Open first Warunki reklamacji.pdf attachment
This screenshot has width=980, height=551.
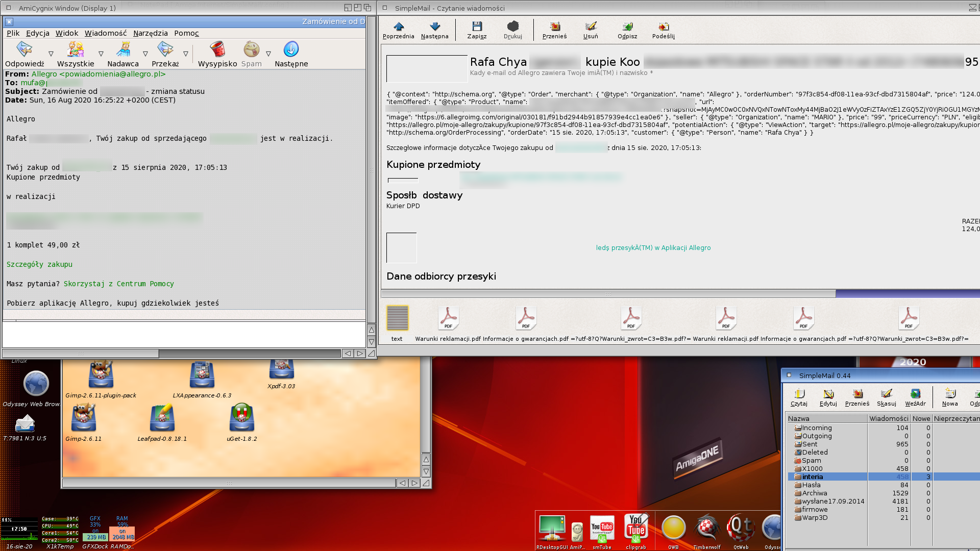(x=448, y=318)
